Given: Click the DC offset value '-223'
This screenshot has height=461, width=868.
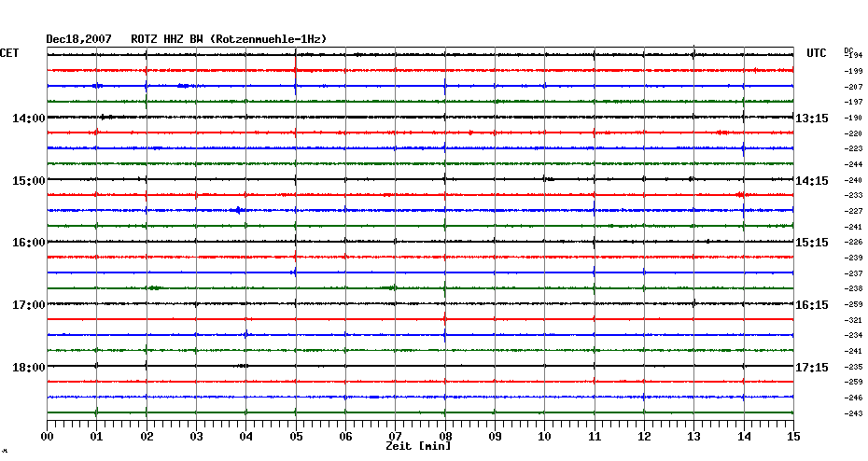Looking at the screenshot, I should point(854,149).
